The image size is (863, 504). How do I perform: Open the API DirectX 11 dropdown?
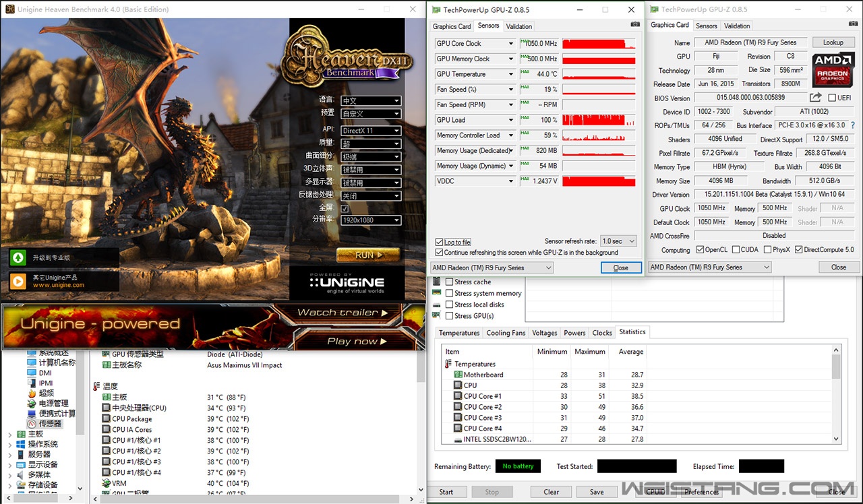click(x=370, y=131)
